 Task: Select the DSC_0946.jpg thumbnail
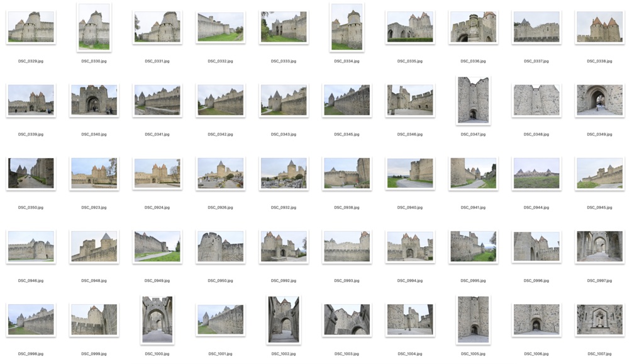(31, 246)
